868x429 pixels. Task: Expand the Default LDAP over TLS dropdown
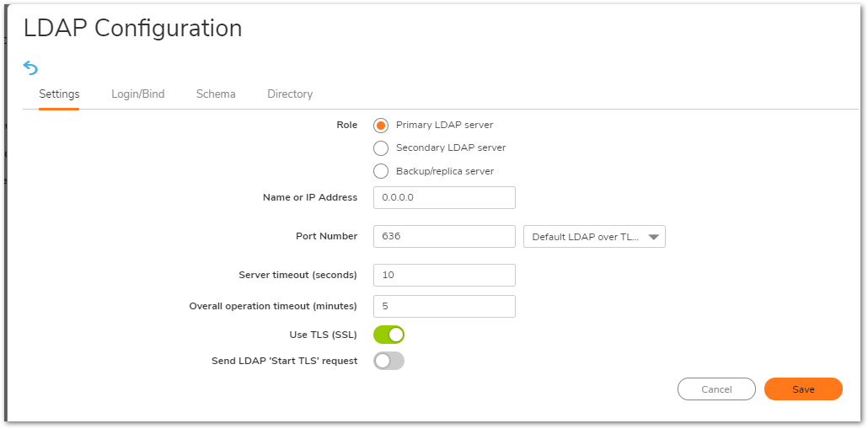594,237
